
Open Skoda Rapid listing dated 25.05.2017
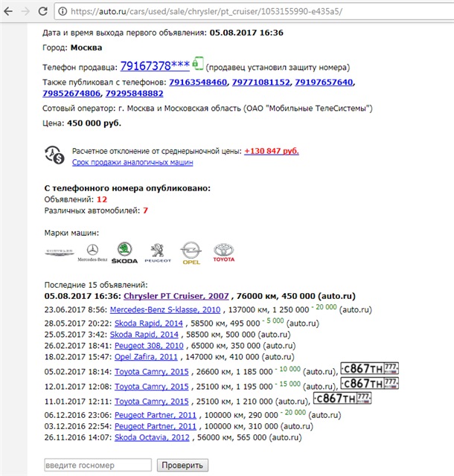144,335
